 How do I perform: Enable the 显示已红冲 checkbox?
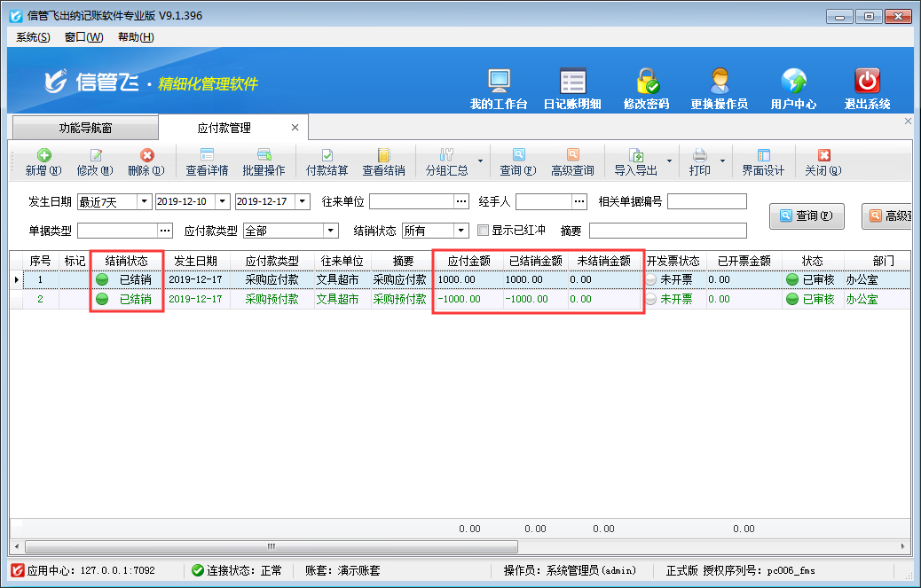click(484, 231)
